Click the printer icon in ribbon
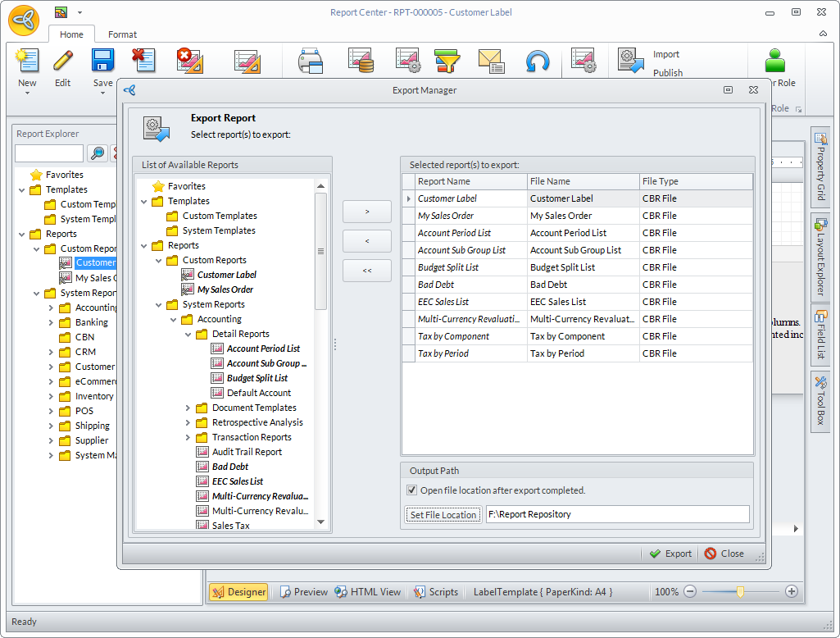The height and width of the screenshot is (638, 840). click(x=311, y=62)
